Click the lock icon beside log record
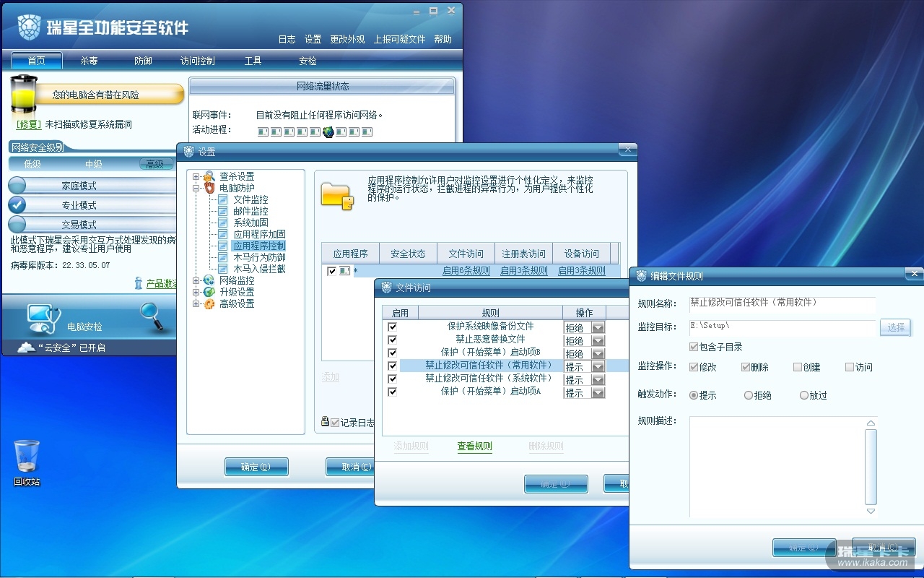This screenshot has height=578, width=924. point(325,422)
